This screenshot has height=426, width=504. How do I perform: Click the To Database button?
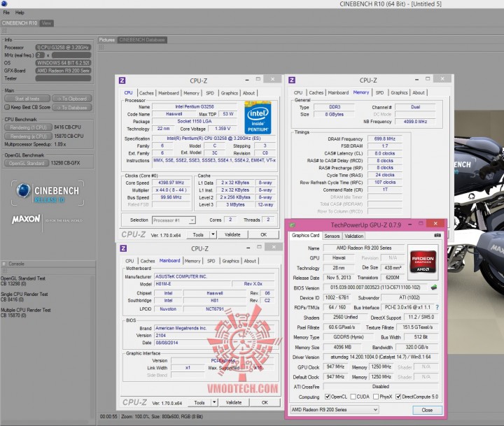click(72, 108)
